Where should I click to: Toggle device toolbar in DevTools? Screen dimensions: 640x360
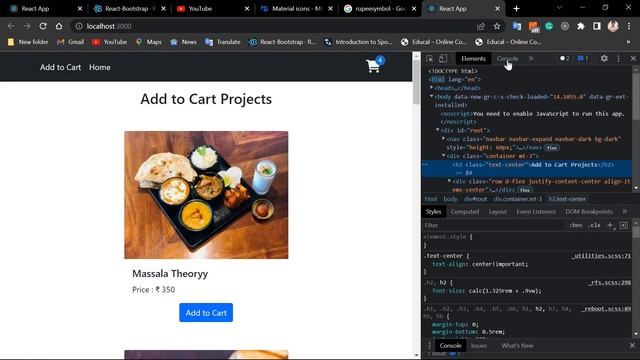(443, 59)
